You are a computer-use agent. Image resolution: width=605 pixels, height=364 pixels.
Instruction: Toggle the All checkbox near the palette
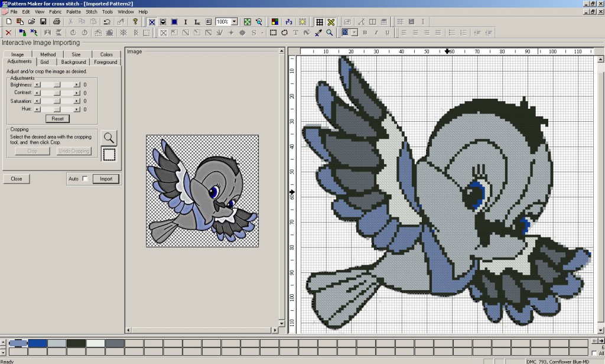tap(594, 353)
